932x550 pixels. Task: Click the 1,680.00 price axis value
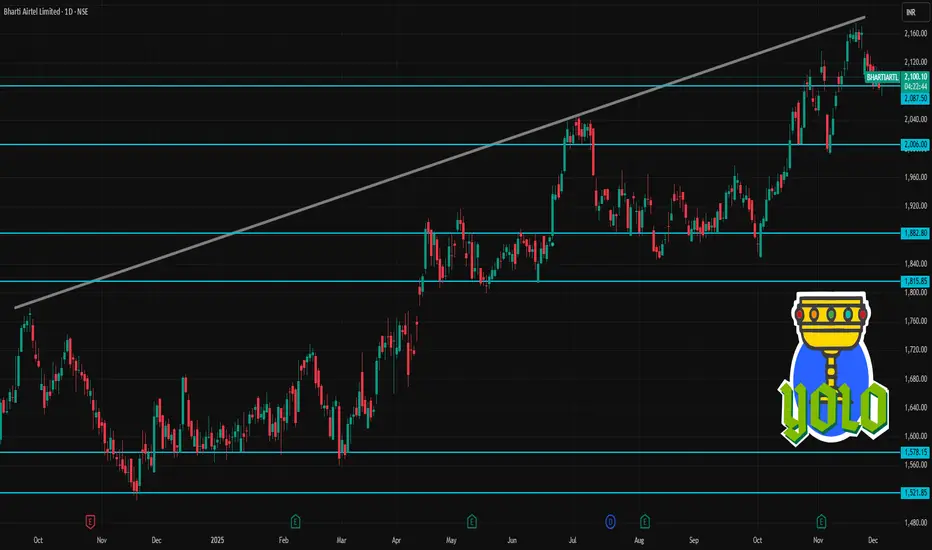click(915, 379)
